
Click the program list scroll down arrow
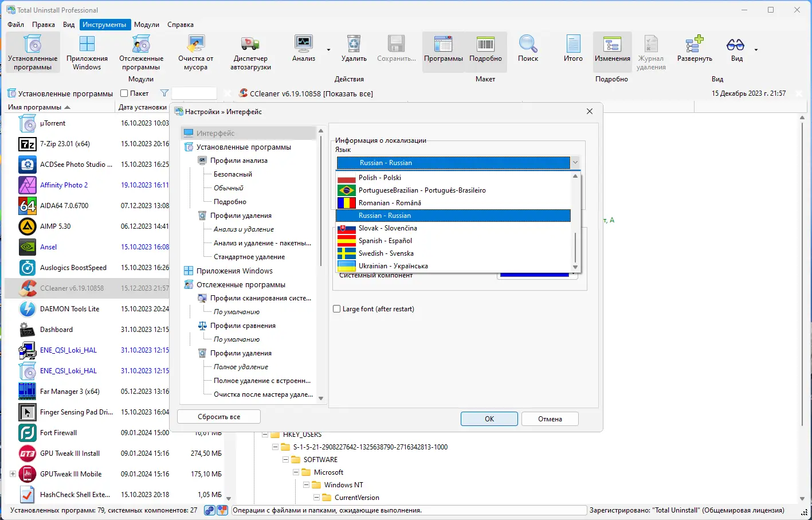tap(229, 499)
